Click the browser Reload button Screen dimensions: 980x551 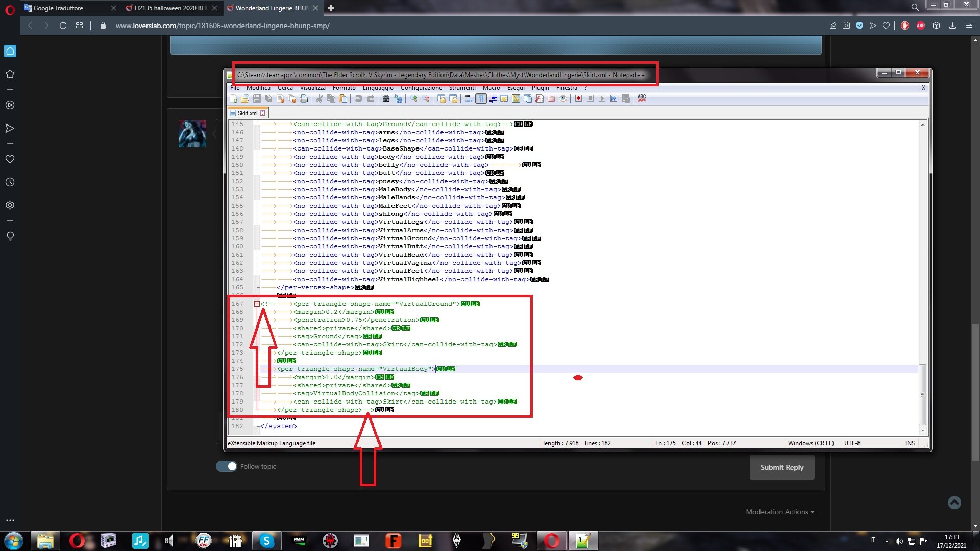point(63,26)
